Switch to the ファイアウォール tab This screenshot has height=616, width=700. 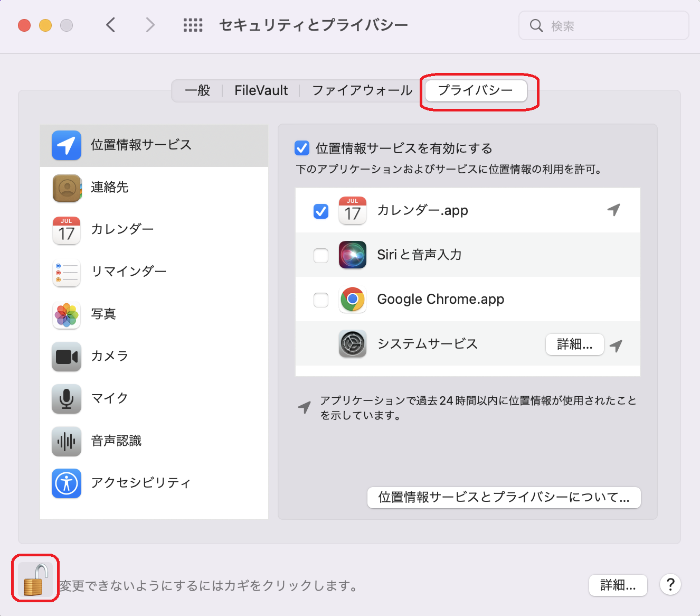362,91
